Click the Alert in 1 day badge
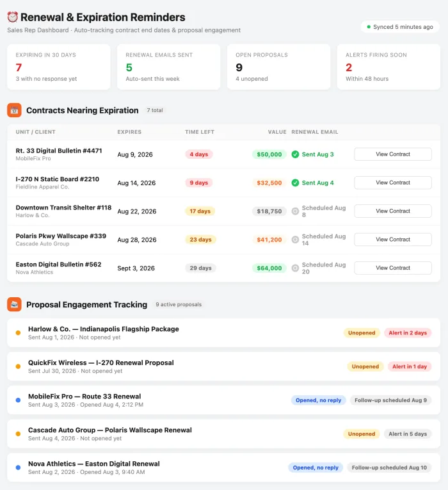Image resolution: width=448 pixels, height=490 pixels. pos(410,366)
